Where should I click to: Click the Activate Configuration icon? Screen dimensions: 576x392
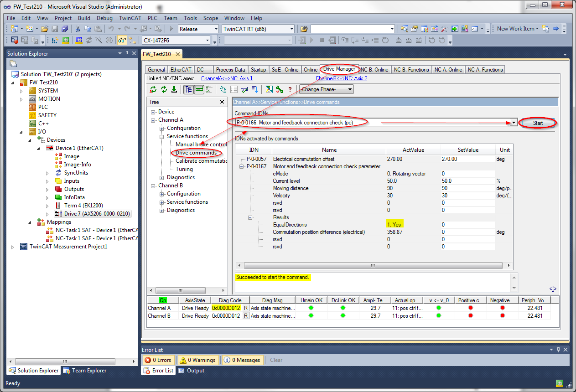coord(54,40)
